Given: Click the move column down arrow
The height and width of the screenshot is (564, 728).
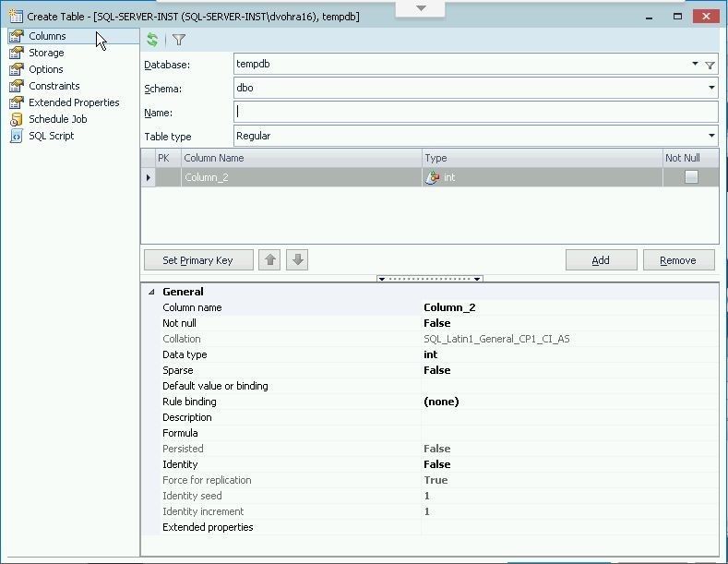Looking at the screenshot, I should point(297,260).
